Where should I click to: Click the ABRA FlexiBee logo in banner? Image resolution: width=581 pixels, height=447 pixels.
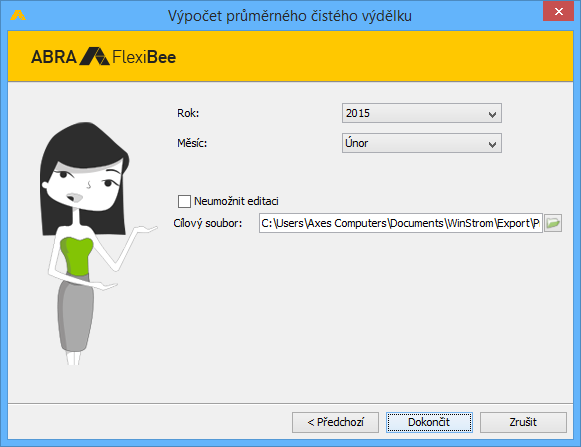[103, 57]
